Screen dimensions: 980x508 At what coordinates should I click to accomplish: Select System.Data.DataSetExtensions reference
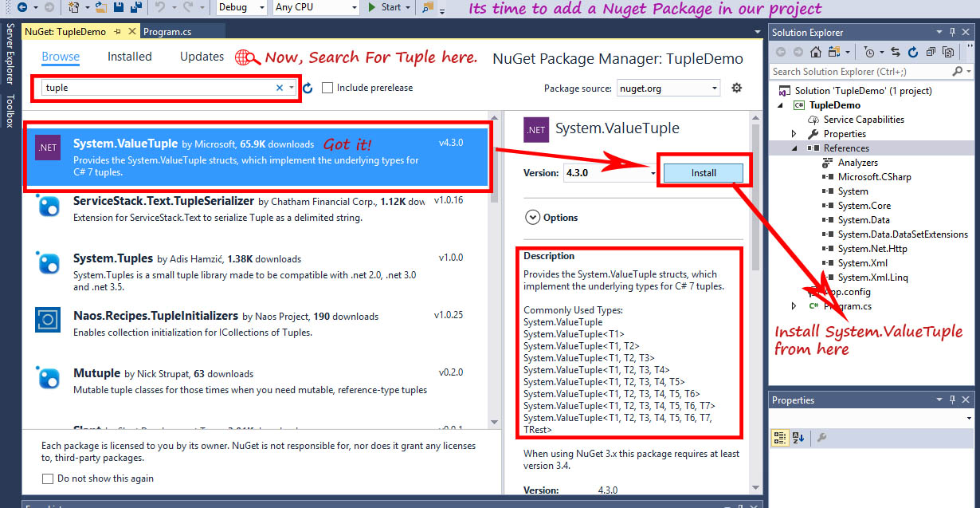pyautogui.click(x=903, y=234)
